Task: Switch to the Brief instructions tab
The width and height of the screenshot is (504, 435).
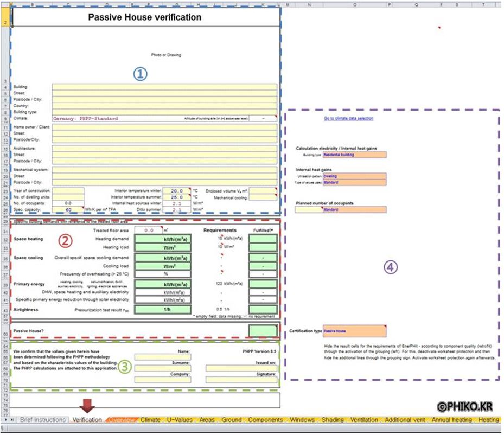Action: (42, 420)
